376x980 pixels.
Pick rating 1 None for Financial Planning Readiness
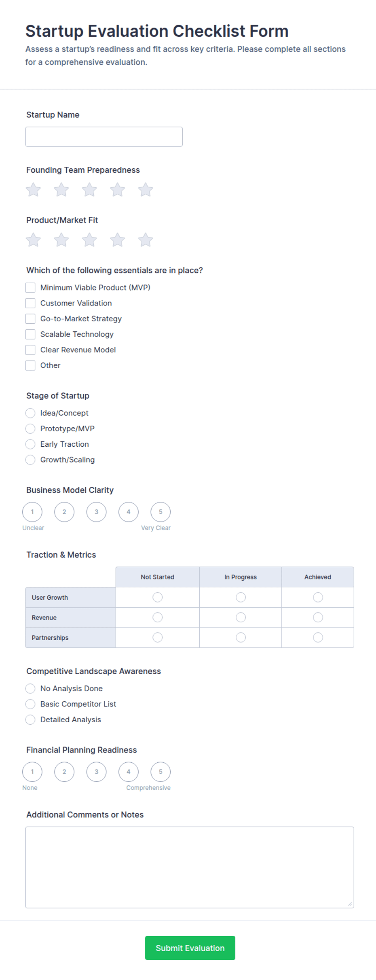click(x=32, y=772)
